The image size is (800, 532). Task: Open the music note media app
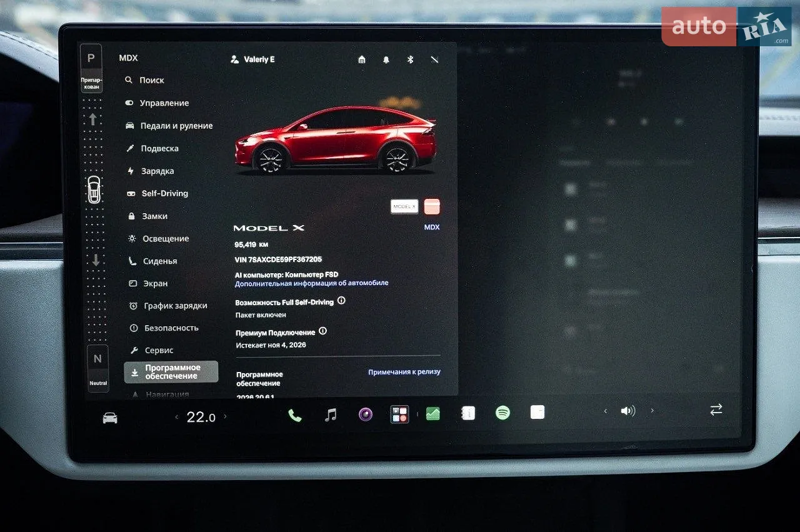pyautogui.click(x=331, y=414)
